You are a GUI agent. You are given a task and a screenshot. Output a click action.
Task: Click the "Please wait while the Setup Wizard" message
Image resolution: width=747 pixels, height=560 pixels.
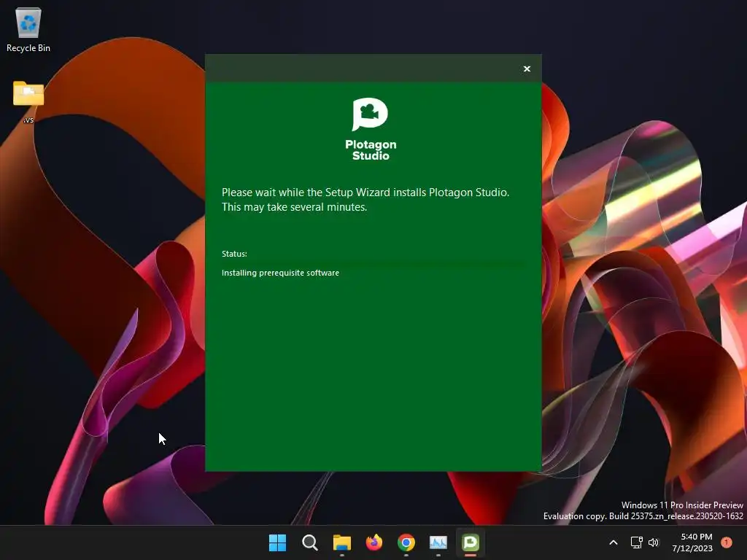pyautogui.click(x=365, y=200)
